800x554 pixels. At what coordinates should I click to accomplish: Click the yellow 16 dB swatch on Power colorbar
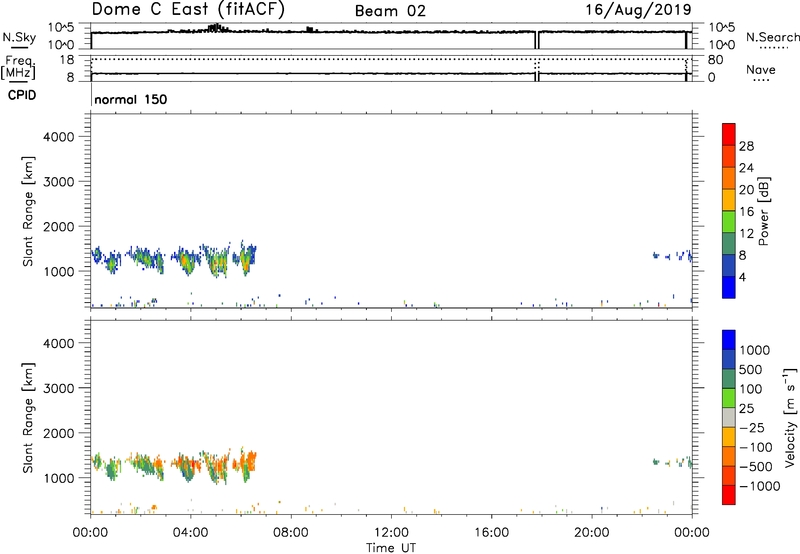click(729, 199)
